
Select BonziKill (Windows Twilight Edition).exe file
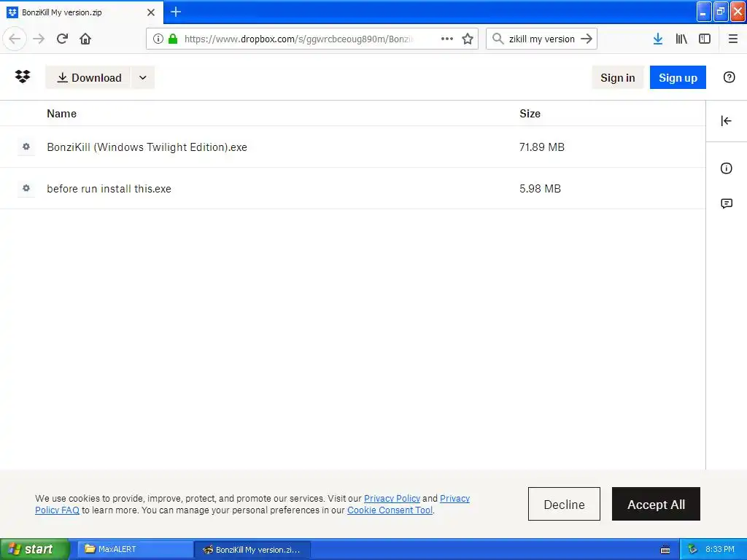point(352,147)
